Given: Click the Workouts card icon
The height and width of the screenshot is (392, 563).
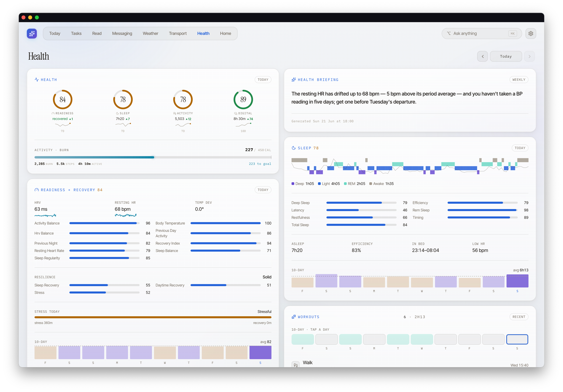Looking at the screenshot, I should pyautogui.click(x=294, y=317).
